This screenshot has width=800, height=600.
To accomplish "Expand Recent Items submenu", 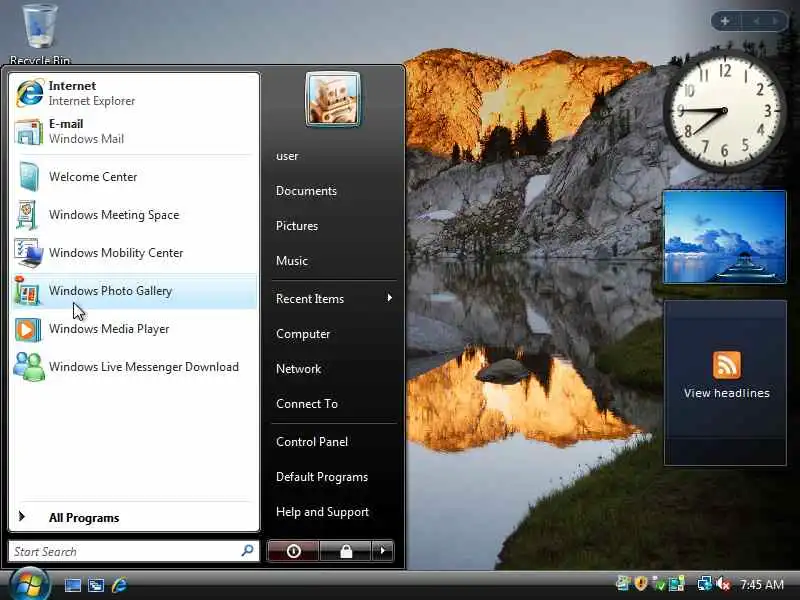I will coord(334,298).
